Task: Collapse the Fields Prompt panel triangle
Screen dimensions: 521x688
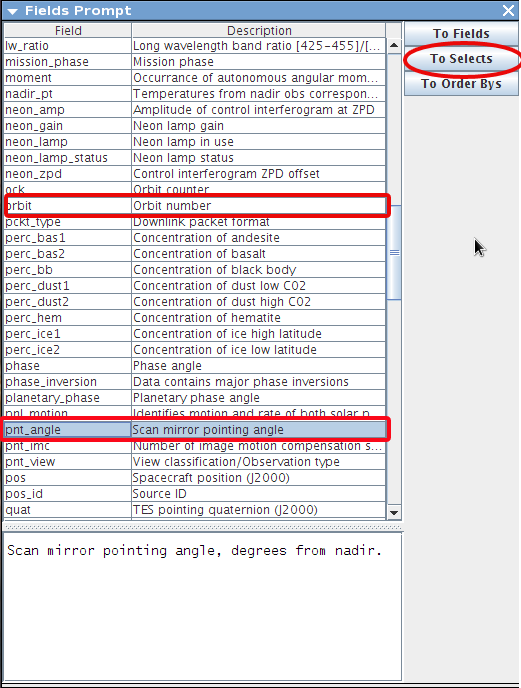Action: [12, 11]
